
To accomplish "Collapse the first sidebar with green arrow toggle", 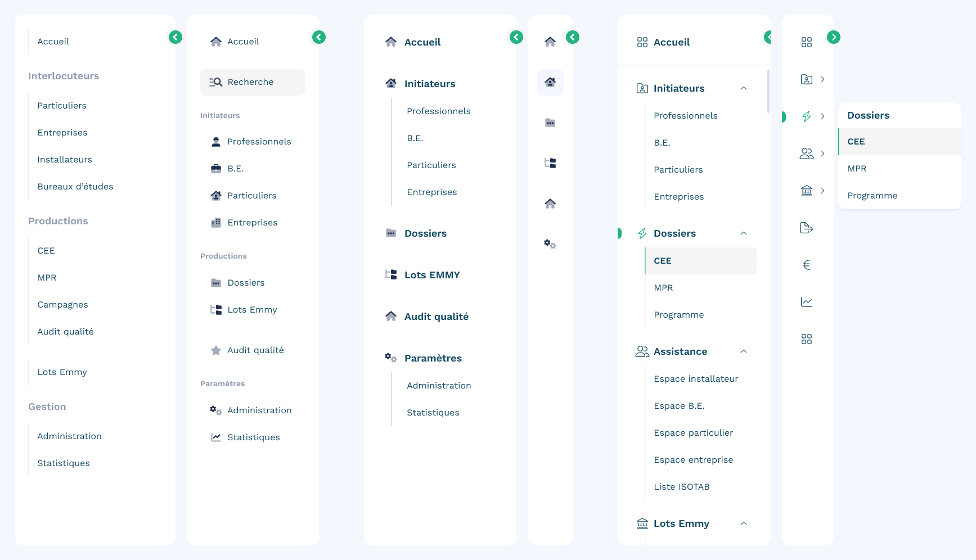I will point(176,37).
